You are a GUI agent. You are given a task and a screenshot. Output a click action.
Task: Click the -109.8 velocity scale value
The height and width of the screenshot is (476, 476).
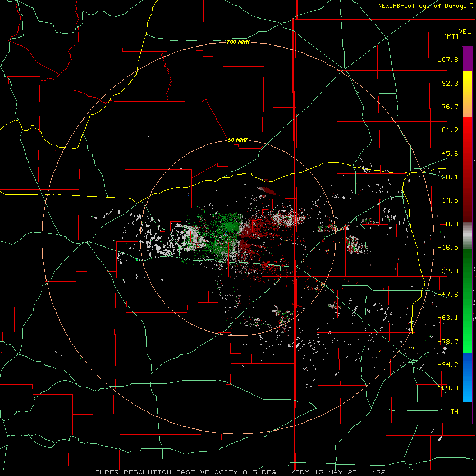click(x=446, y=388)
